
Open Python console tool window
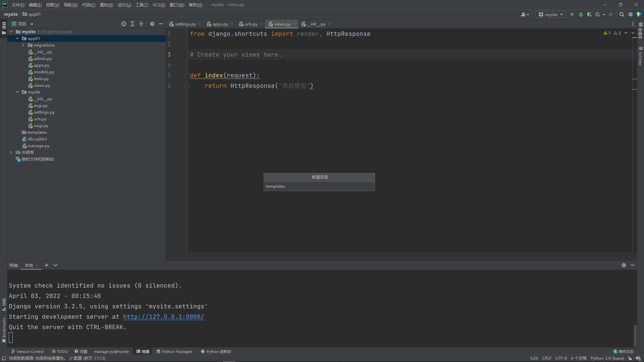[216, 352]
